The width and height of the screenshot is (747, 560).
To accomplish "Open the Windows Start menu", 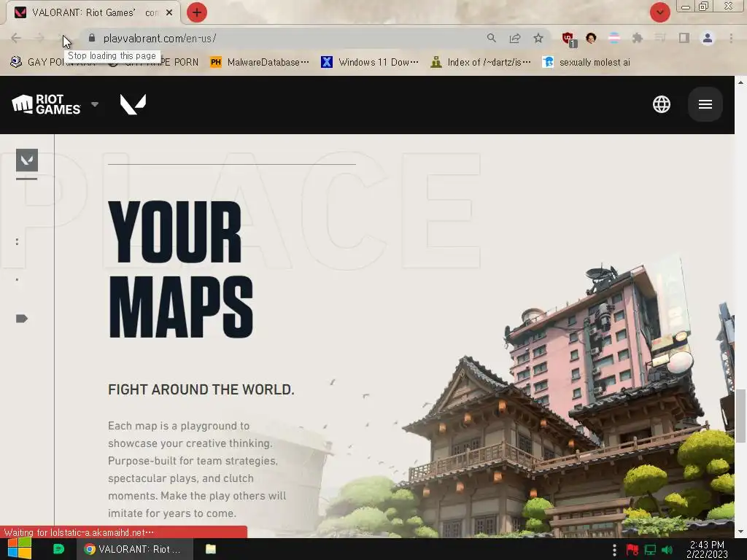I will (19, 549).
